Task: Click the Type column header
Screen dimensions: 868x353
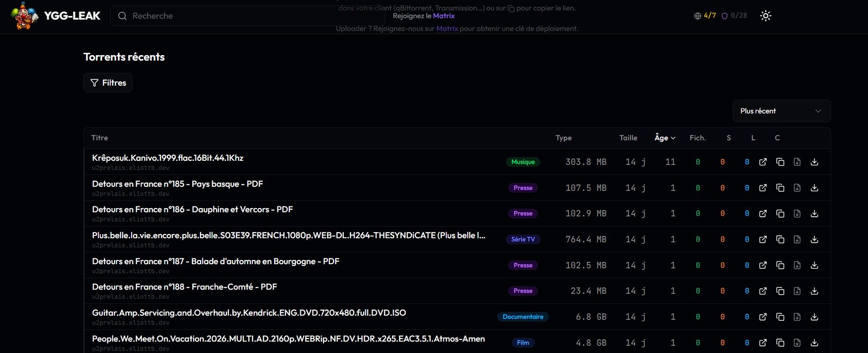Action: tap(563, 138)
